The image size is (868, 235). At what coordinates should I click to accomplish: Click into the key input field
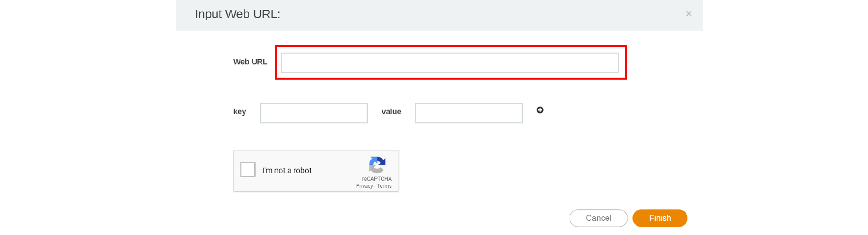[314, 113]
